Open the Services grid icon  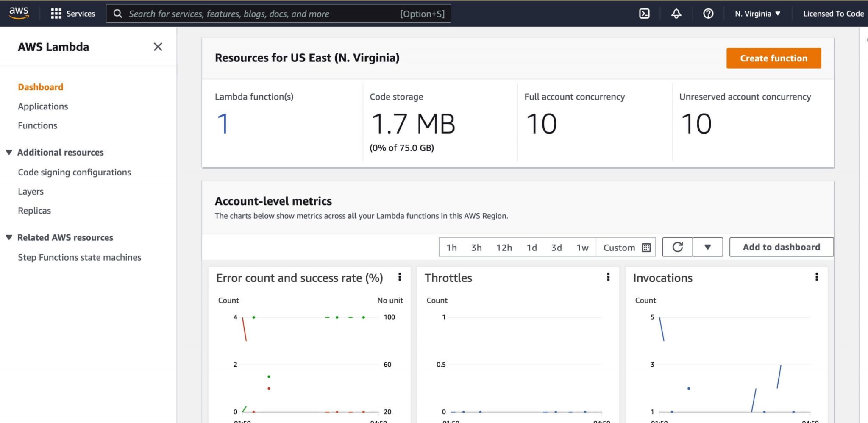pos(56,13)
